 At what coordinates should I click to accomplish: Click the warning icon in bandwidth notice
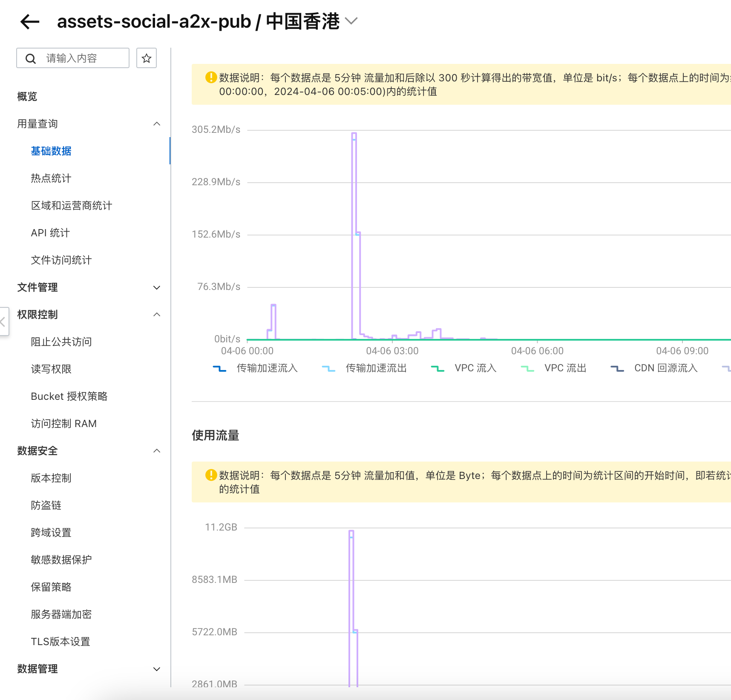point(211,77)
